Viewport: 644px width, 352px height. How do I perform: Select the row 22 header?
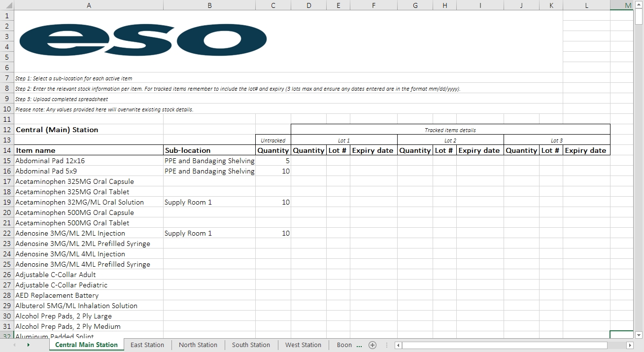click(x=7, y=233)
